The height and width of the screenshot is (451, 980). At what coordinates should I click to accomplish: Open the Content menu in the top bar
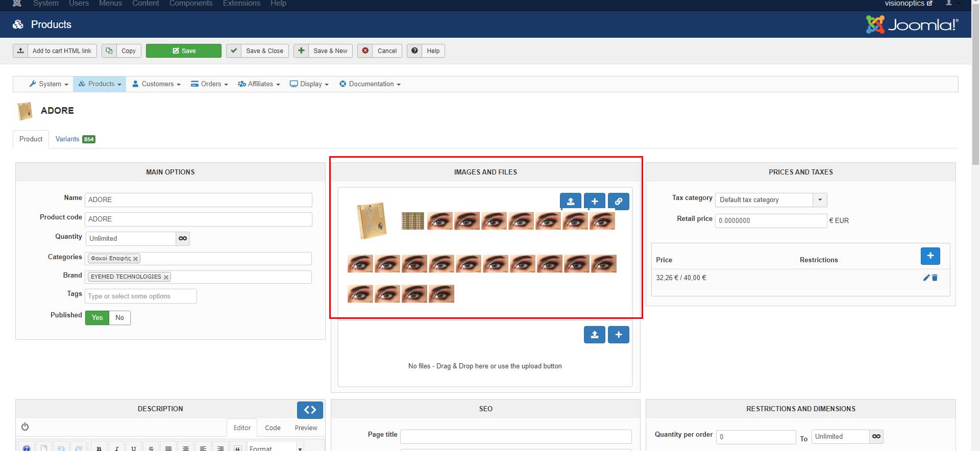pyautogui.click(x=145, y=4)
